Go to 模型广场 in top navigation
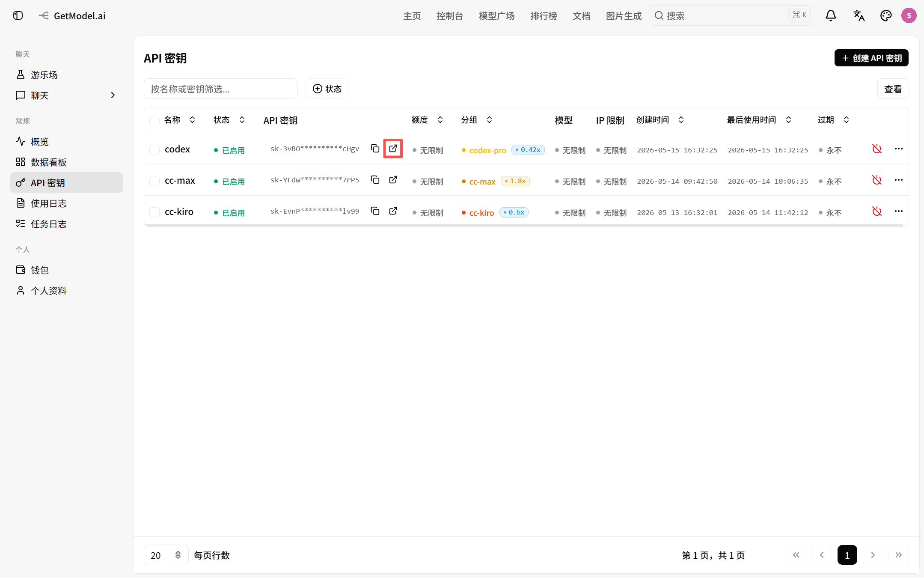 pos(496,16)
